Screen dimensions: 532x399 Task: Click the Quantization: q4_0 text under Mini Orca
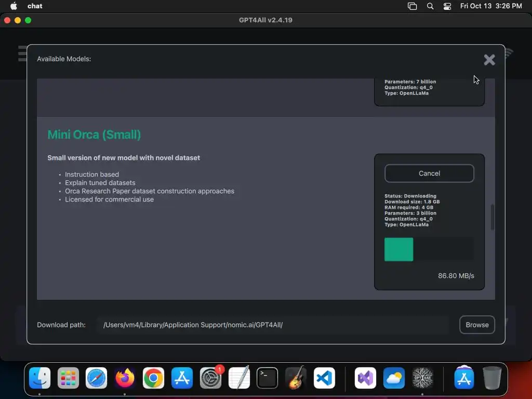tap(408, 219)
